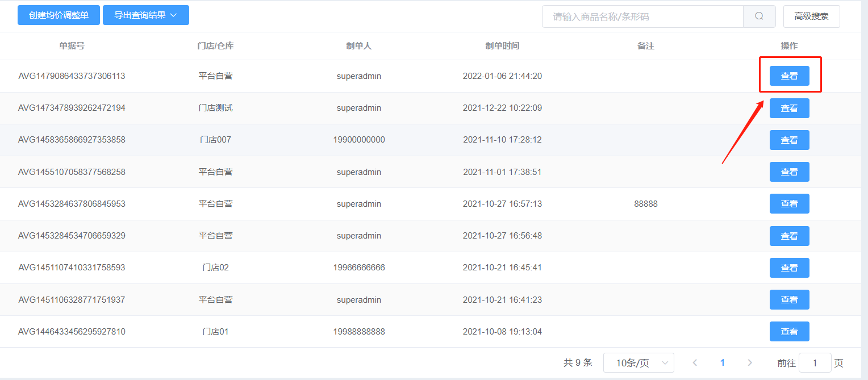Click timestamp 2021-11-01 17:38:51
The height and width of the screenshot is (380, 868).
pyautogui.click(x=502, y=172)
